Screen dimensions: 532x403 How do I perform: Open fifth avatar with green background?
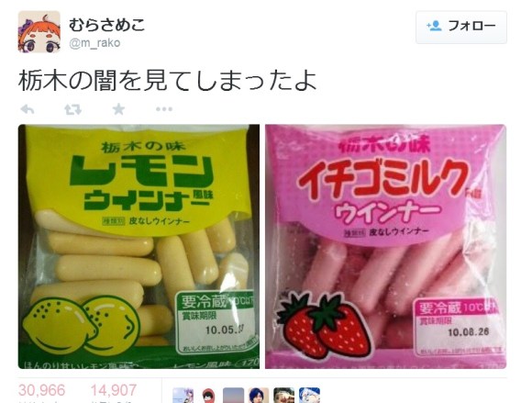pyautogui.click(x=284, y=395)
